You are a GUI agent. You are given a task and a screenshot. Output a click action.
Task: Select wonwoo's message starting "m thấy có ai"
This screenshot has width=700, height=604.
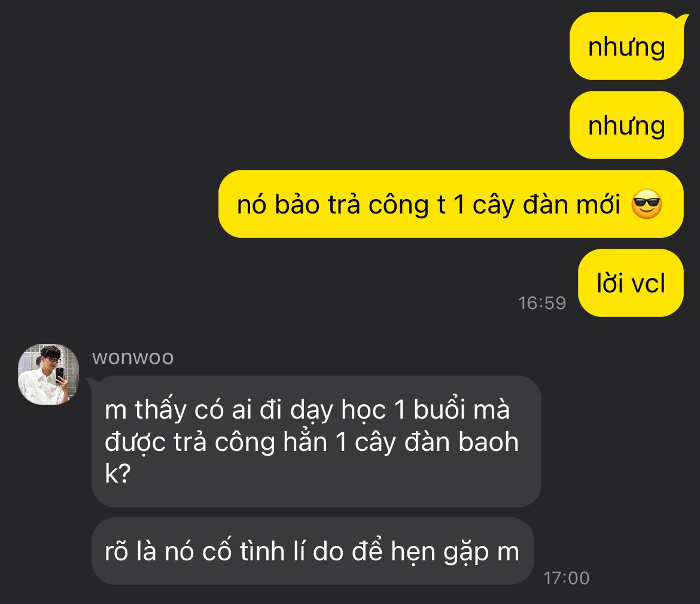[316, 441]
